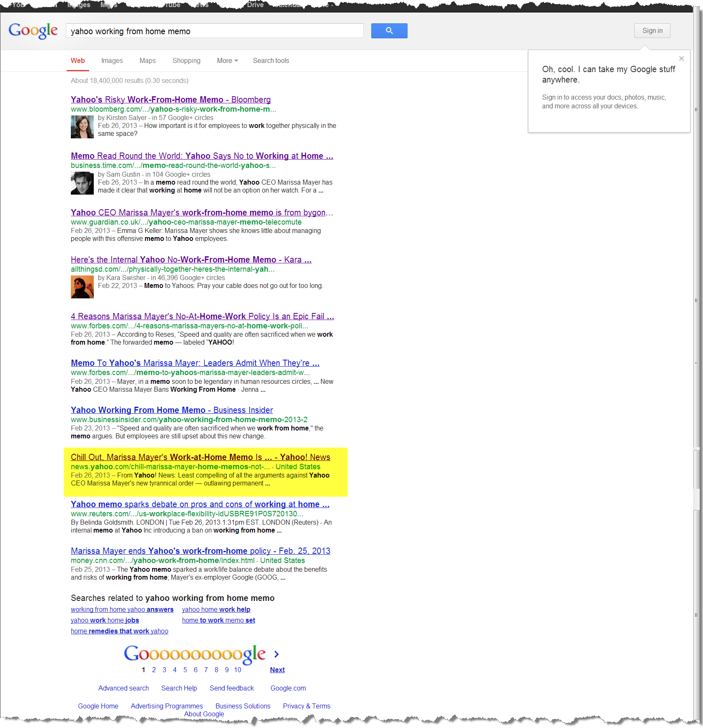This screenshot has height=728, width=703.
Task: Go to results page 5
Action: click(185, 670)
